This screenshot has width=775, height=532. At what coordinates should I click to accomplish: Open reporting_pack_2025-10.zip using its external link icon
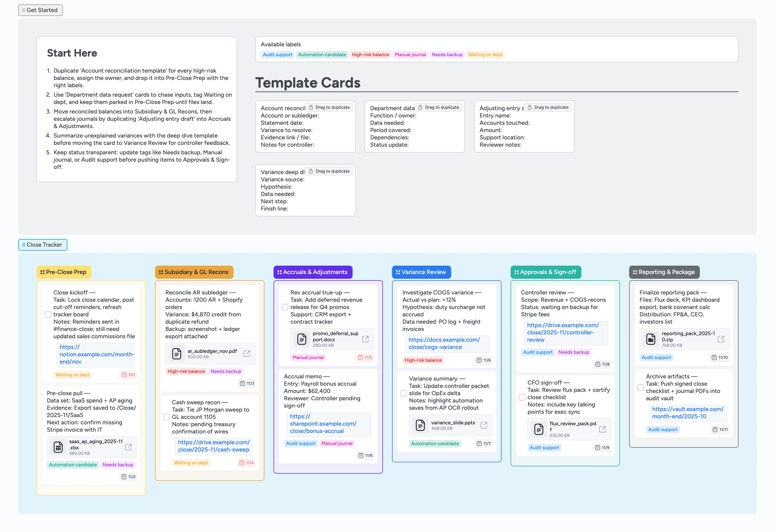(721, 339)
